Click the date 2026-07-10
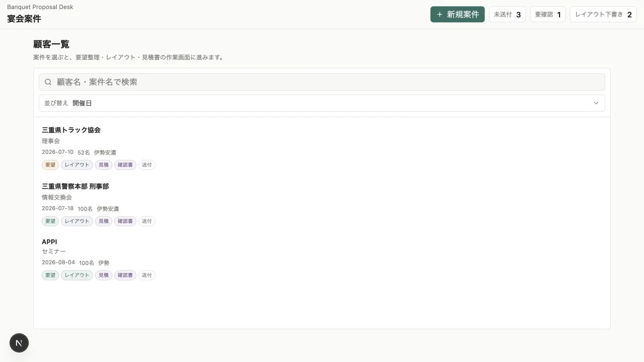Screen dimensions: 644x362 click(x=57, y=152)
